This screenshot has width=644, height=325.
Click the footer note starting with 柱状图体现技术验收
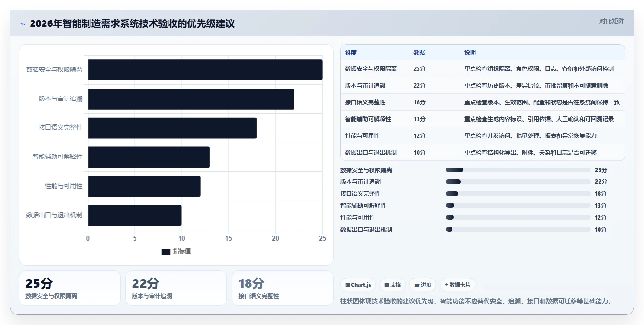tap(476, 301)
